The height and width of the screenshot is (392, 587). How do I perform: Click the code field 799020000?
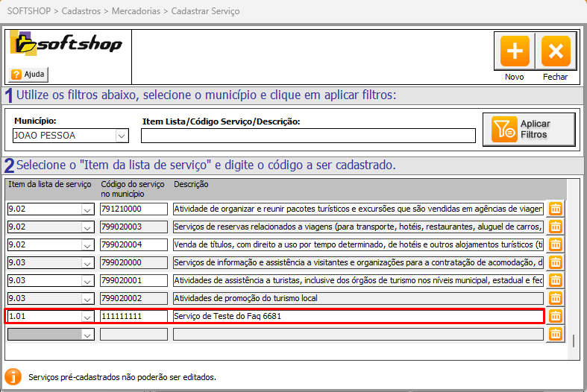pyautogui.click(x=134, y=263)
